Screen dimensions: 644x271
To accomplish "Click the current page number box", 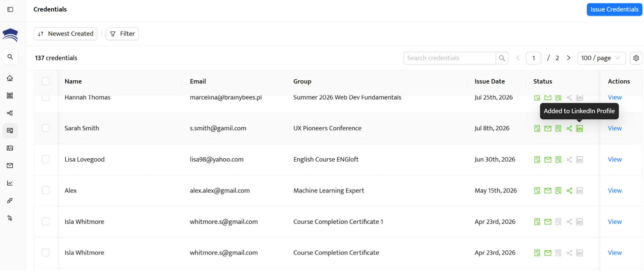I will coord(533,58).
